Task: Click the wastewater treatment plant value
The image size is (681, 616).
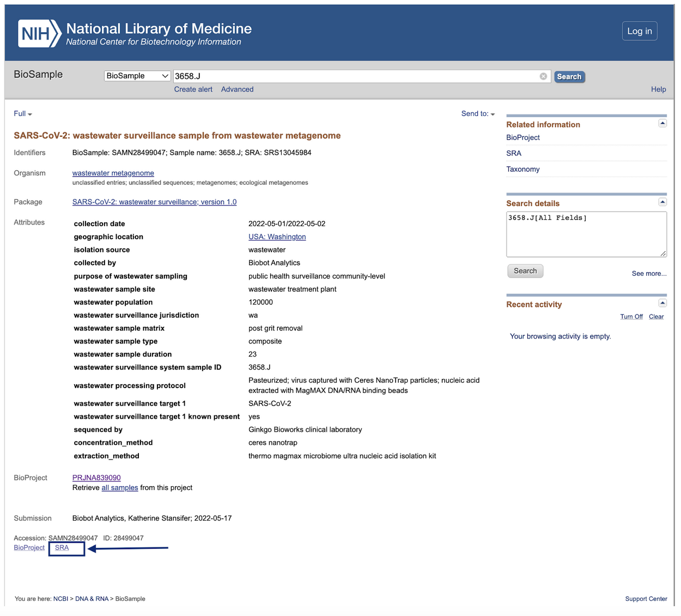Action: (293, 289)
